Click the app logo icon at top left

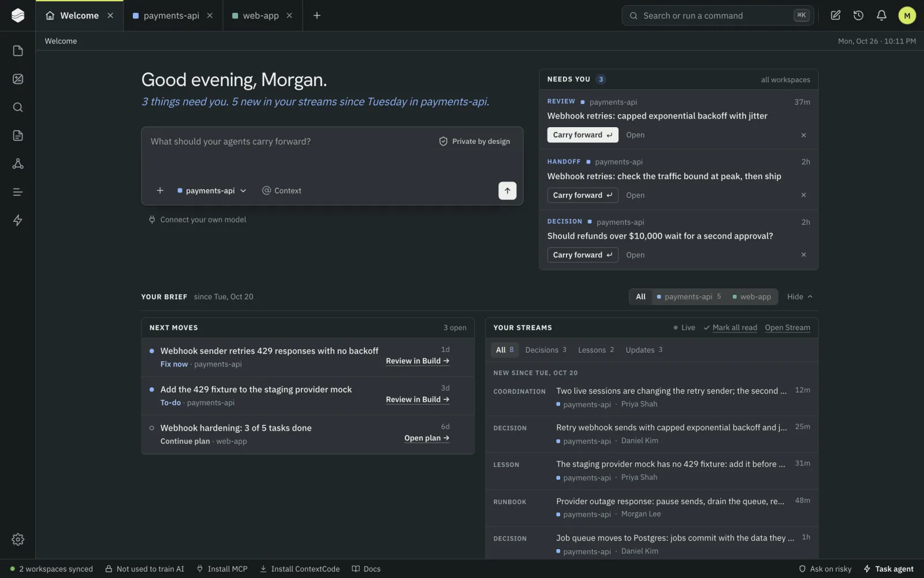pos(18,16)
